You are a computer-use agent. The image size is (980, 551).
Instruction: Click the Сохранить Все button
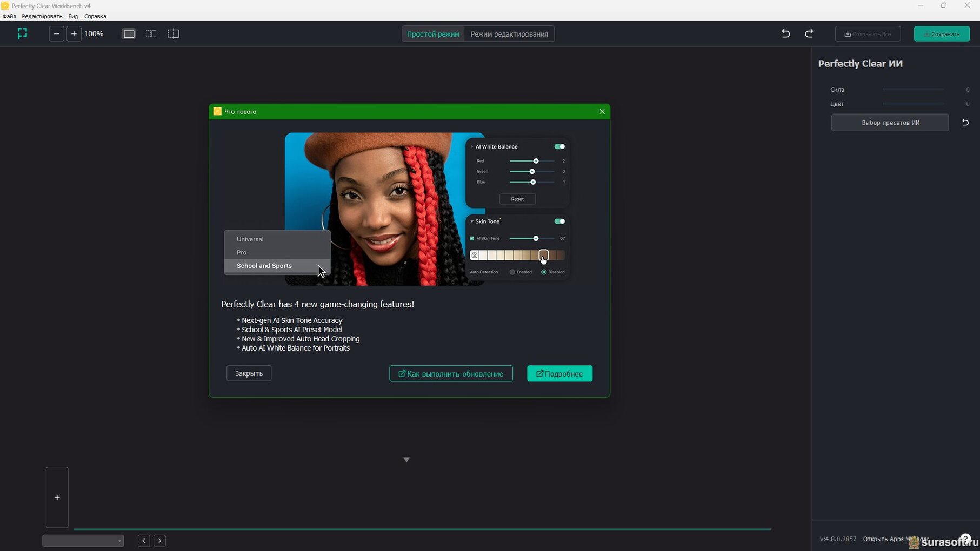click(x=868, y=34)
